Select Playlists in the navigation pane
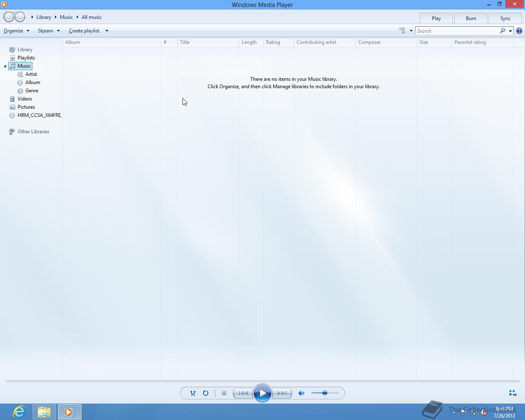The image size is (525, 420). pos(26,58)
